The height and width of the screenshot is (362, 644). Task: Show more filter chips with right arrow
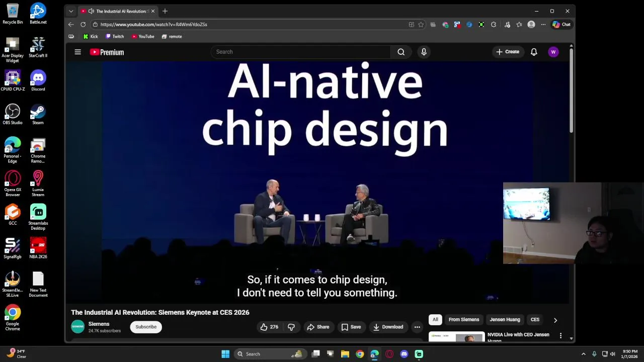pos(555,320)
